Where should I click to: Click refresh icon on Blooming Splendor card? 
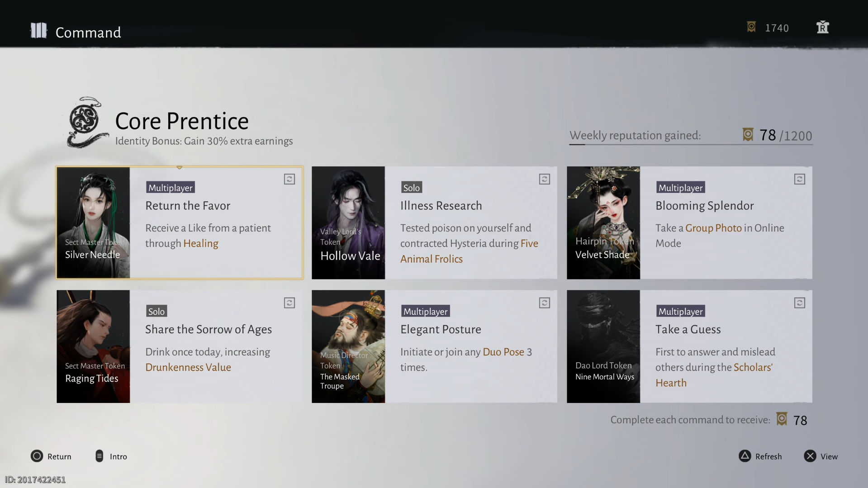pyautogui.click(x=799, y=180)
